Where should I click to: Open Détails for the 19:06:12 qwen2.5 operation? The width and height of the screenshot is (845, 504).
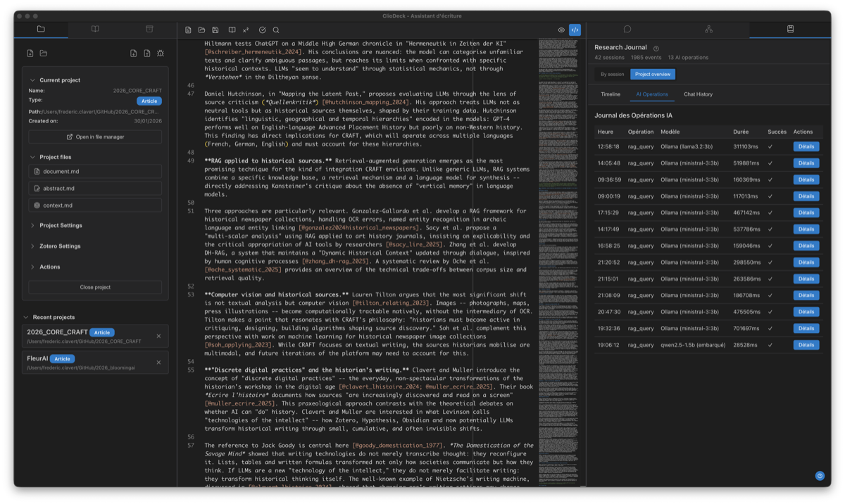coord(806,345)
